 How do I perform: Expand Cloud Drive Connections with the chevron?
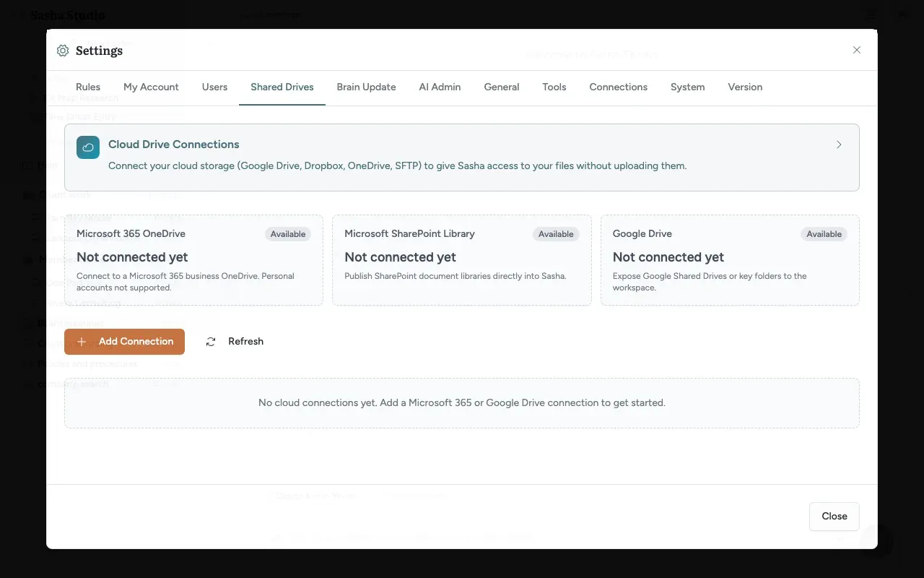tap(839, 144)
